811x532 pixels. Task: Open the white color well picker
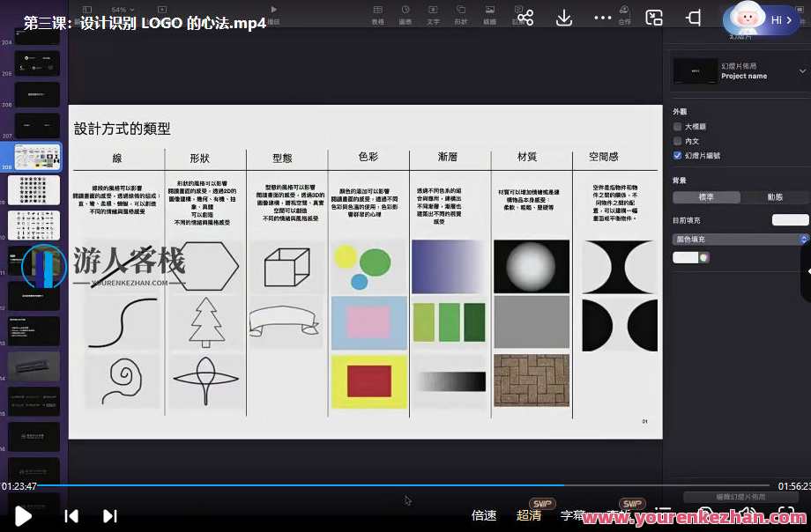pos(685,257)
